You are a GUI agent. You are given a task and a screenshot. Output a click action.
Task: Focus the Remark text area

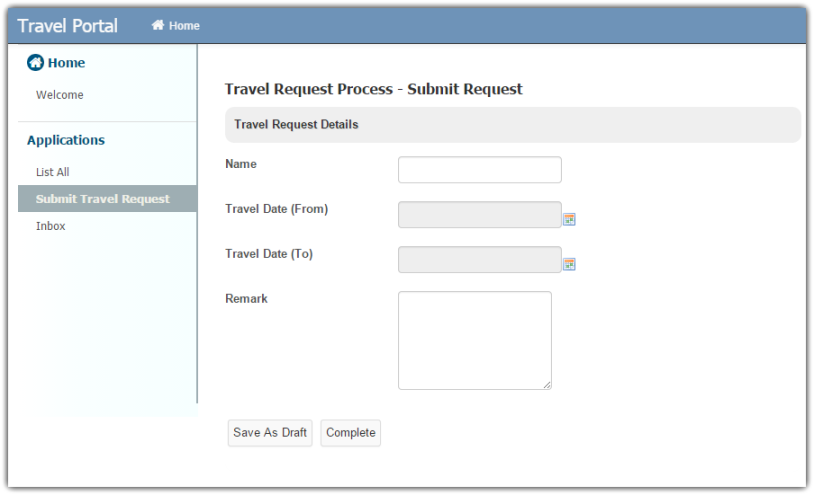click(474, 340)
